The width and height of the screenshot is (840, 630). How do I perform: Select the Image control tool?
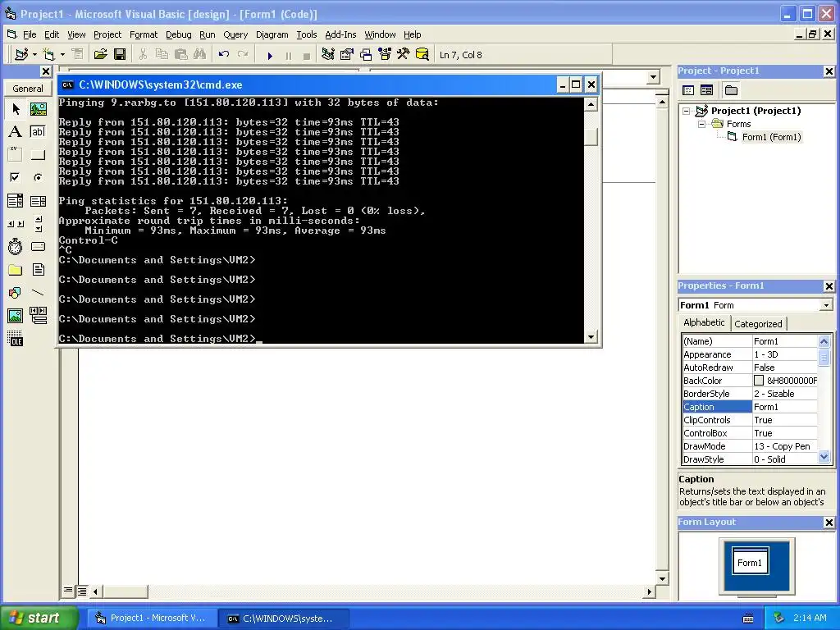coord(16,316)
